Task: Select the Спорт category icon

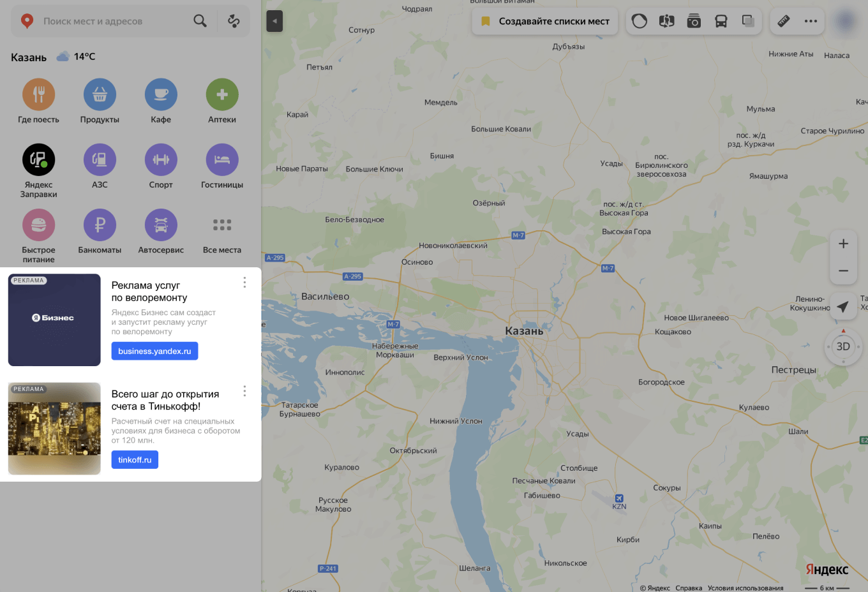Action: point(161,159)
